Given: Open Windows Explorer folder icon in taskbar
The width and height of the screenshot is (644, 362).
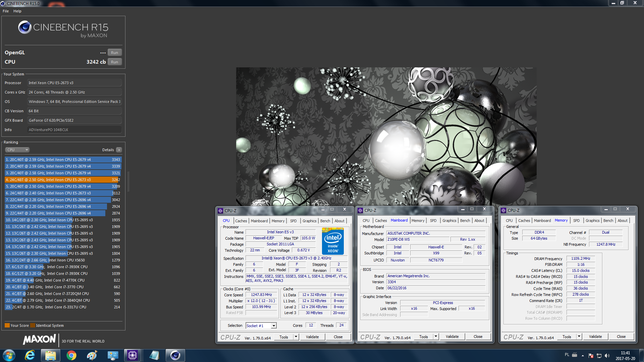Looking at the screenshot, I should 51,355.
